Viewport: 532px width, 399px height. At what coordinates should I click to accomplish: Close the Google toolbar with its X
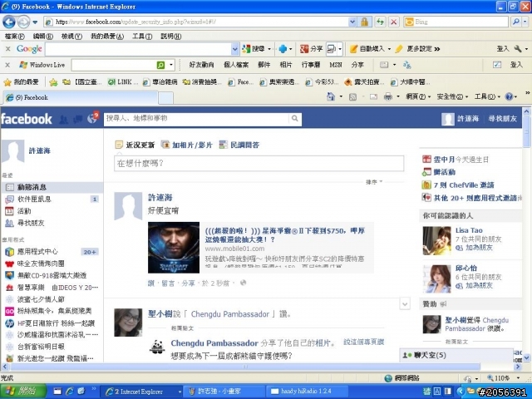(x=7, y=49)
